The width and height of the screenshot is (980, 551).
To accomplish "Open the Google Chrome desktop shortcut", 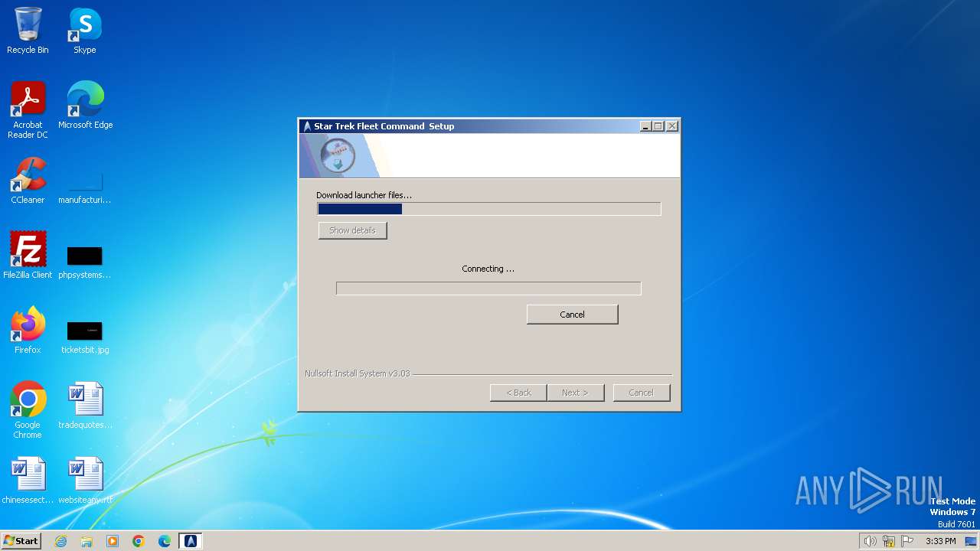I will (28, 410).
